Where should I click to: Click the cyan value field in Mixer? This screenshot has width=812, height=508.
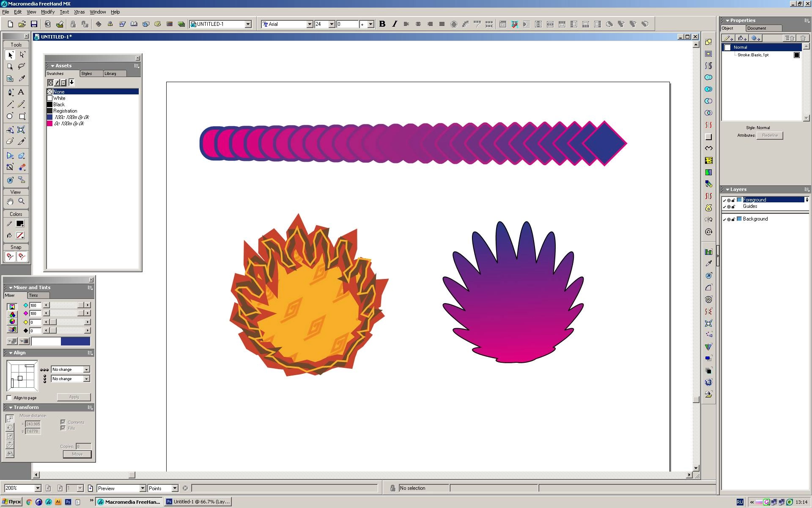[x=35, y=305]
